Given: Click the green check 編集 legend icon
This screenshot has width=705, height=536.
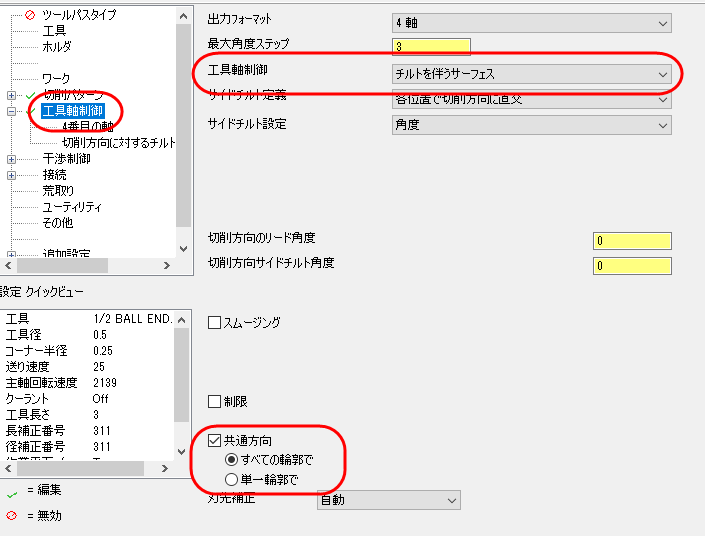Looking at the screenshot, I should pos(12,494).
